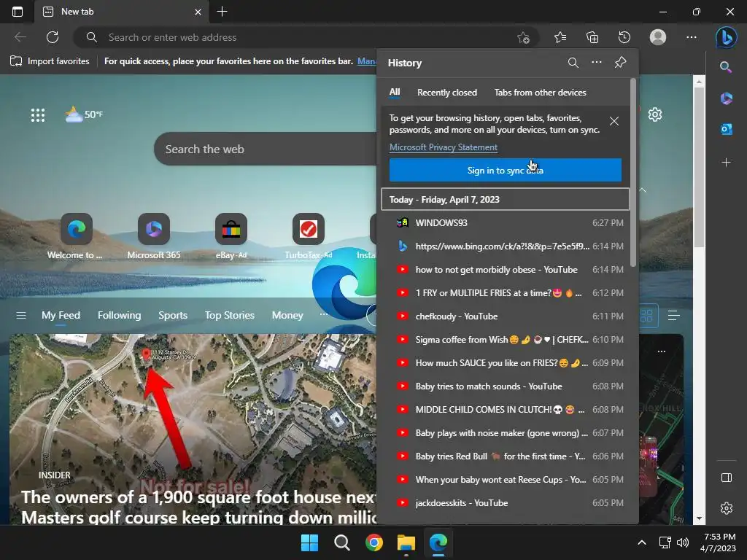The height and width of the screenshot is (560, 747).
Task: Dismiss the sync notice in History
Action: point(614,122)
